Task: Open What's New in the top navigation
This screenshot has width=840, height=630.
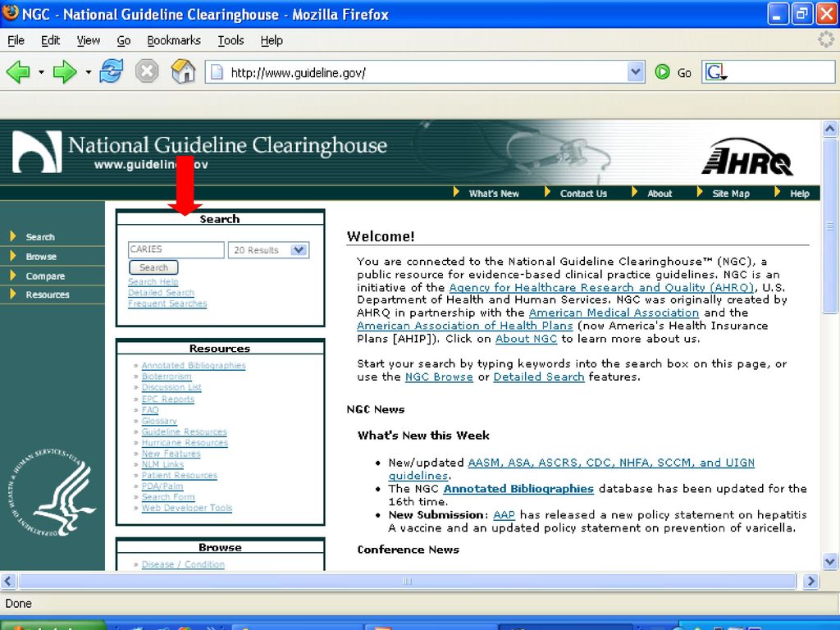Action: [494, 194]
